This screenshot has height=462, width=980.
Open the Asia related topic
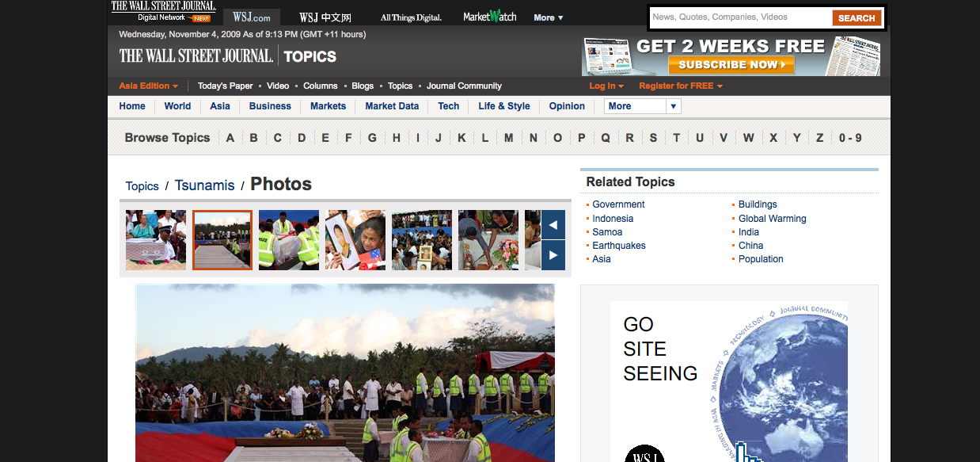[602, 259]
